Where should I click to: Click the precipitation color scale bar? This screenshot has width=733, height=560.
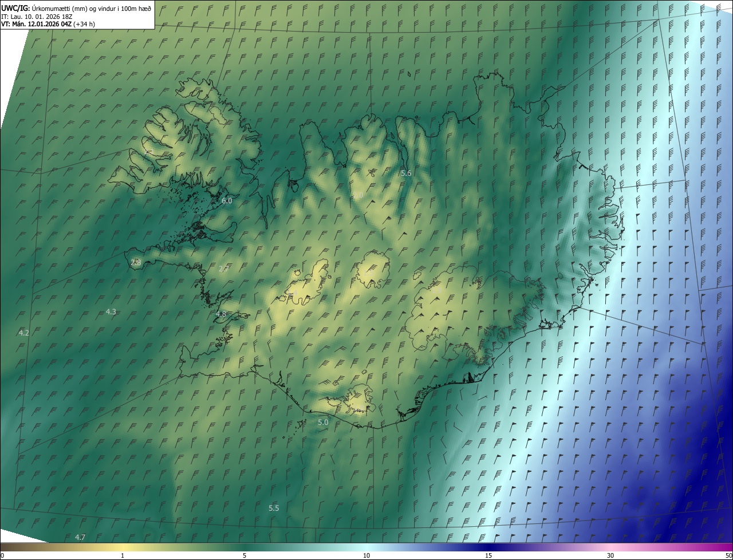[x=366, y=547]
